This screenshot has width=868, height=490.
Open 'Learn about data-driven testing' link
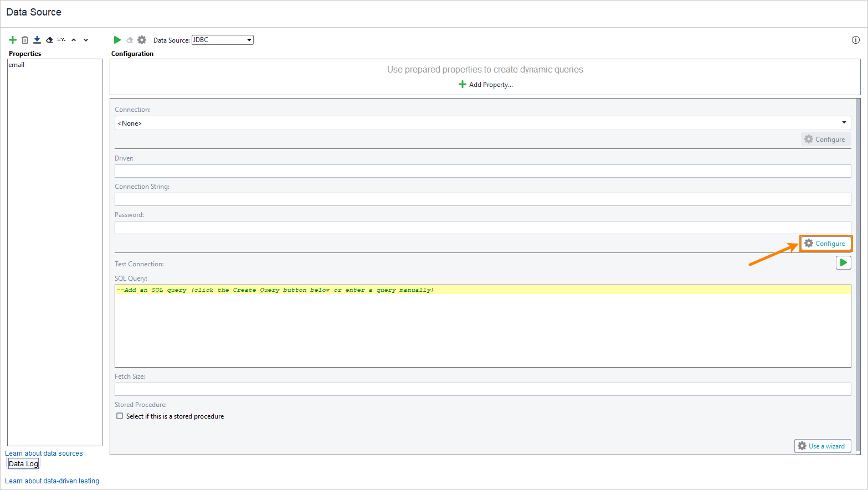click(52, 481)
